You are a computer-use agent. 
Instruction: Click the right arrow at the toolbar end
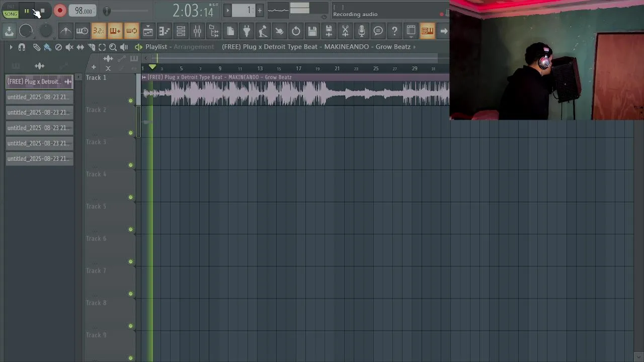point(444,31)
